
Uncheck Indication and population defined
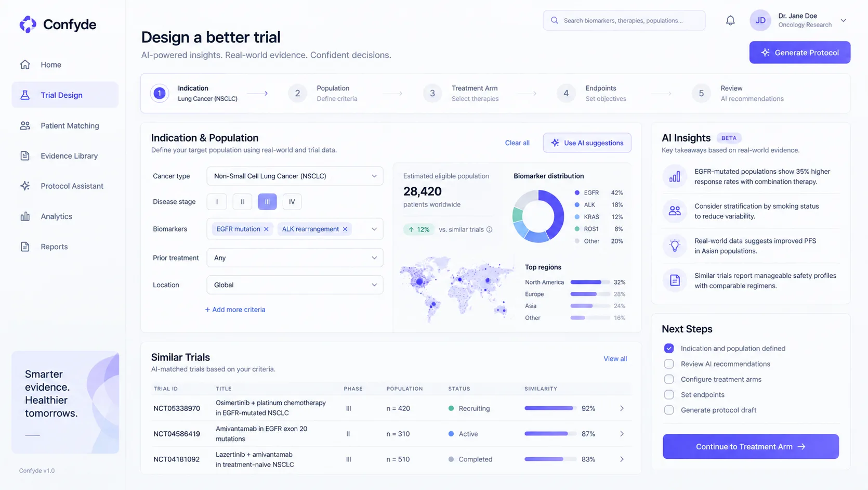[x=669, y=349]
